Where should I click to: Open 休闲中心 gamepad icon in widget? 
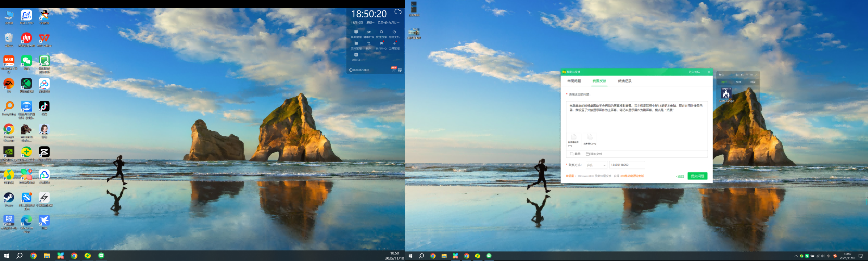pyautogui.click(x=382, y=43)
